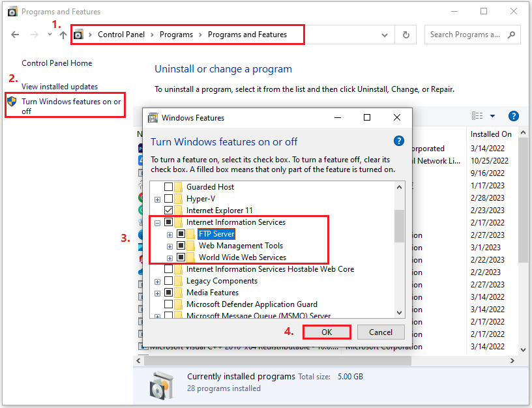Refresh the Programs and Features view
Screen dimensions: 532x408
[x=406, y=35]
